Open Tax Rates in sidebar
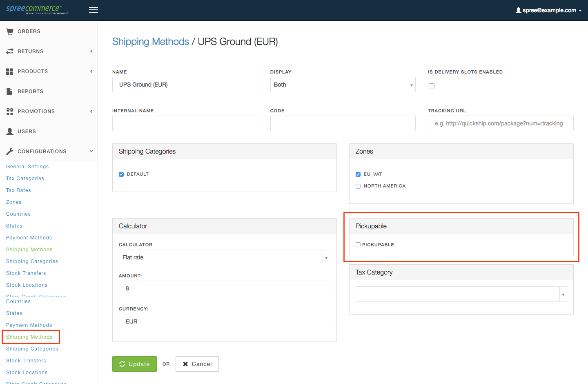 point(18,190)
